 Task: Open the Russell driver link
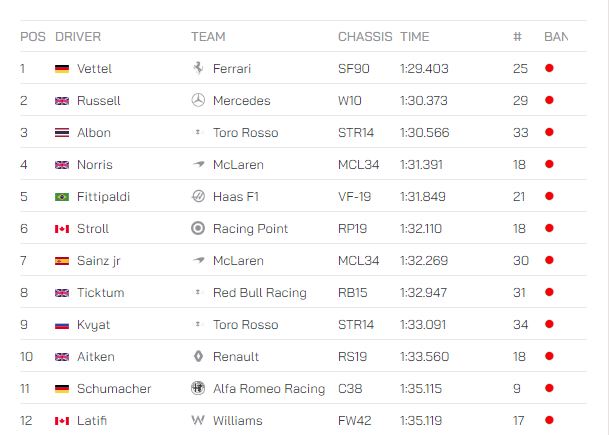(x=99, y=101)
